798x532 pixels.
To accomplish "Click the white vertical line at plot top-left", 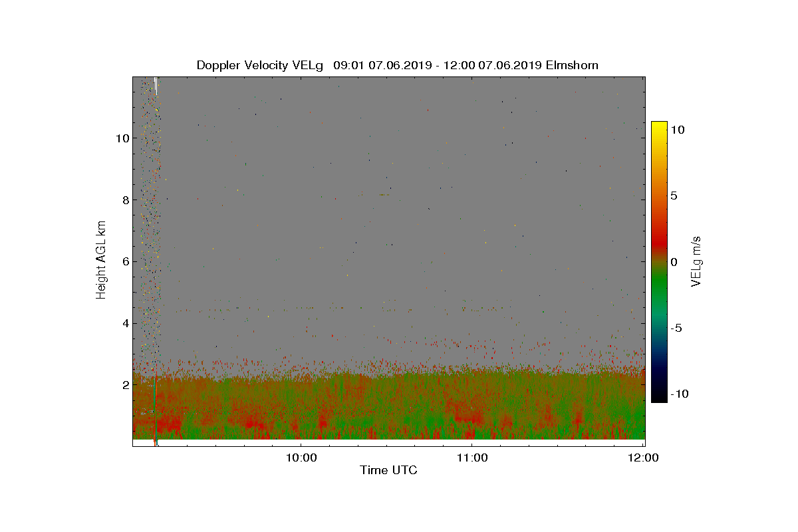I will tap(155, 86).
